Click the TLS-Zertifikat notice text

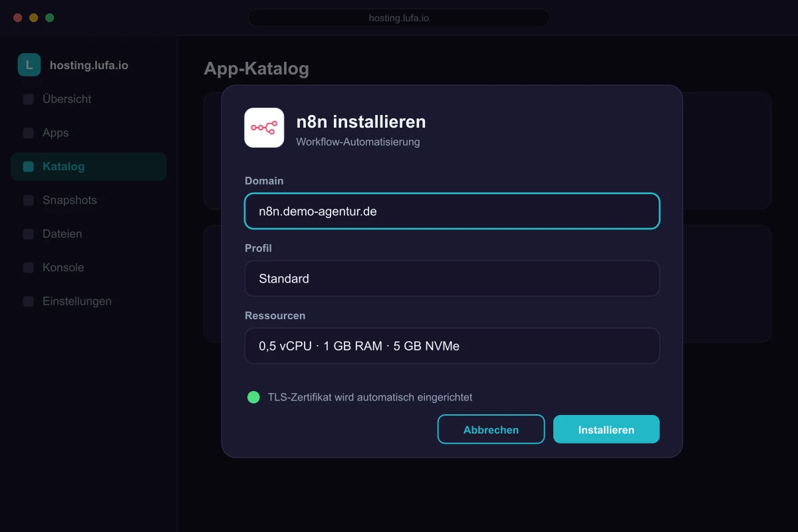370,397
